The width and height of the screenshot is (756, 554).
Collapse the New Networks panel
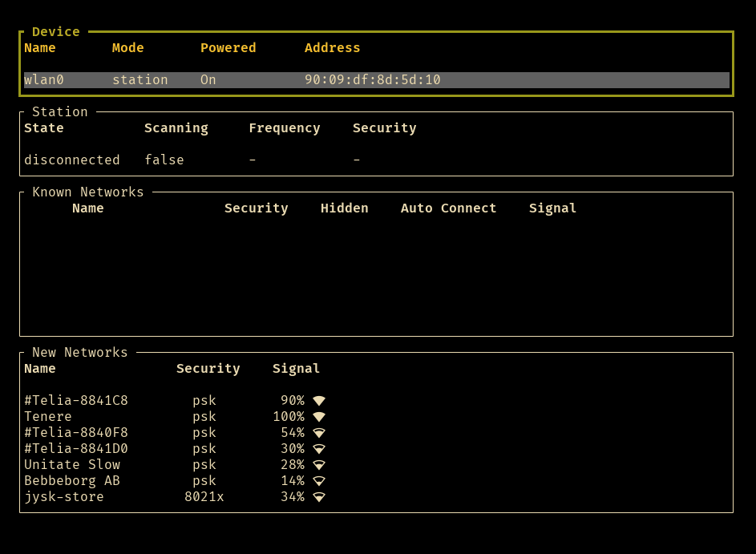(79, 352)
